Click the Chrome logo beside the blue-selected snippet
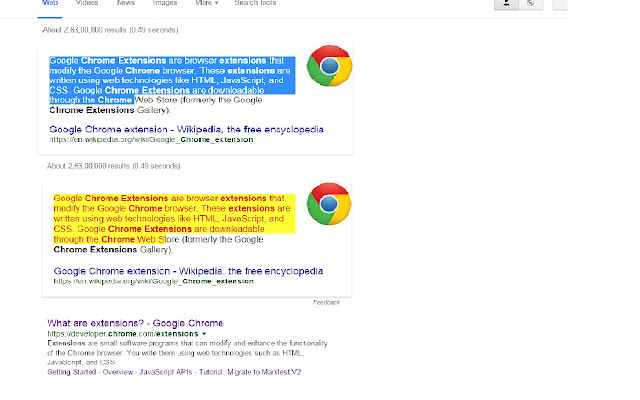 click(329, 66)
